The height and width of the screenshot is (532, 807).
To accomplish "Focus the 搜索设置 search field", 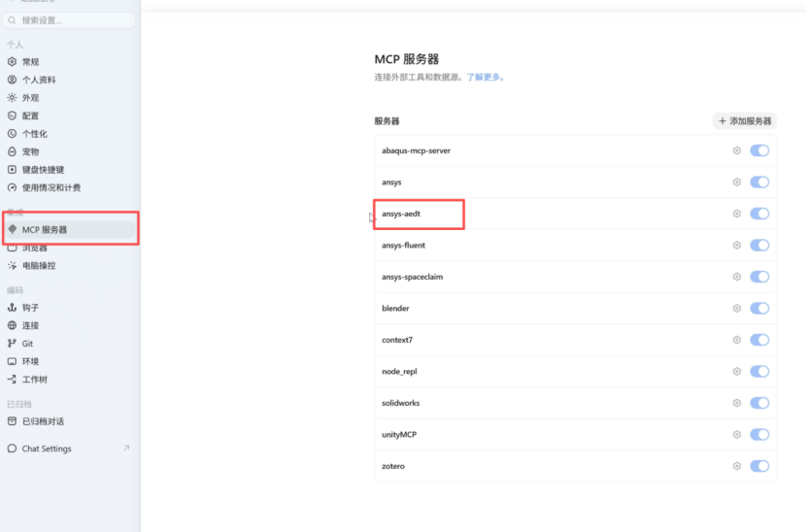I will click(69, 20).
